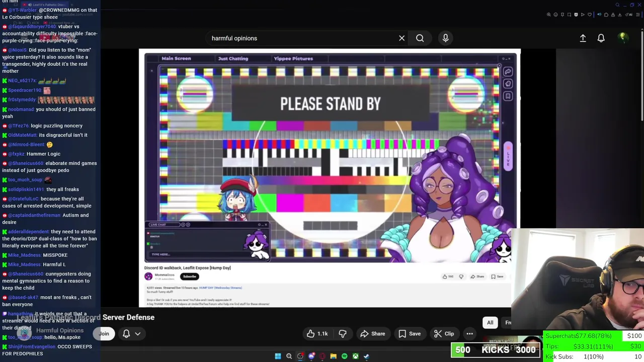Bookmark page with the heart icon

pyautogui.click(x=590, y=15)
